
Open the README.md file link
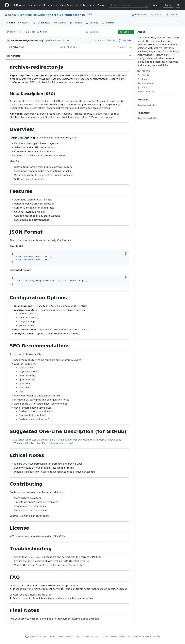[x=17, y=47]
